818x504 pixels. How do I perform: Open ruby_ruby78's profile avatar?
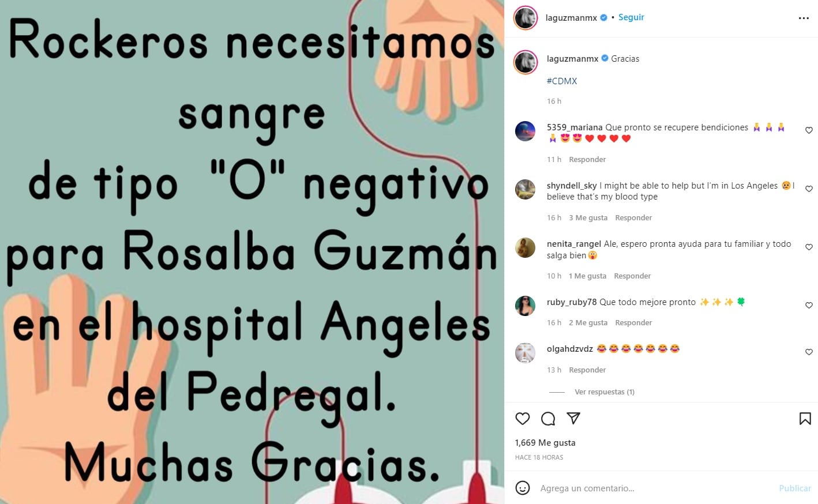(x=525, y=306)
